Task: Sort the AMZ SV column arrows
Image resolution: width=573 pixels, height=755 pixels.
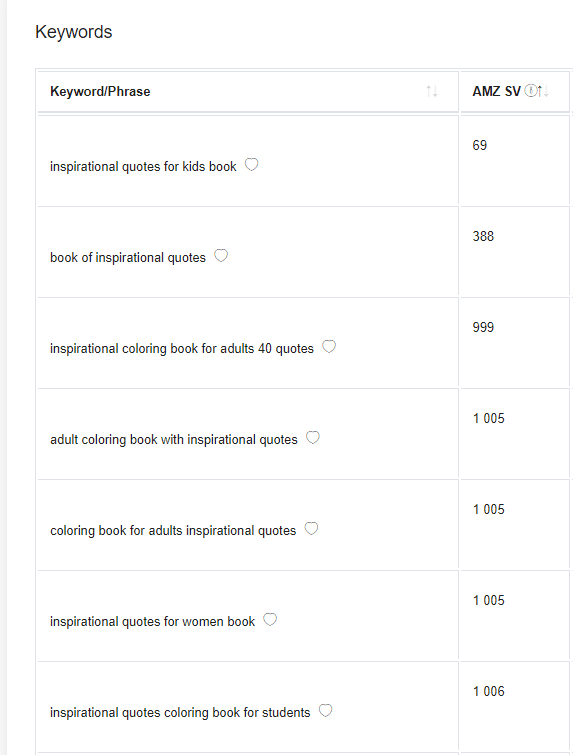Action: tap(543, 91)
